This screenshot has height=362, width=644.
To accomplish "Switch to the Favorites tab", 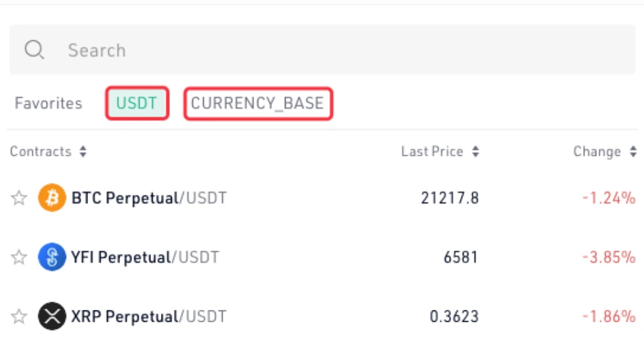I will tap(48, 103).
